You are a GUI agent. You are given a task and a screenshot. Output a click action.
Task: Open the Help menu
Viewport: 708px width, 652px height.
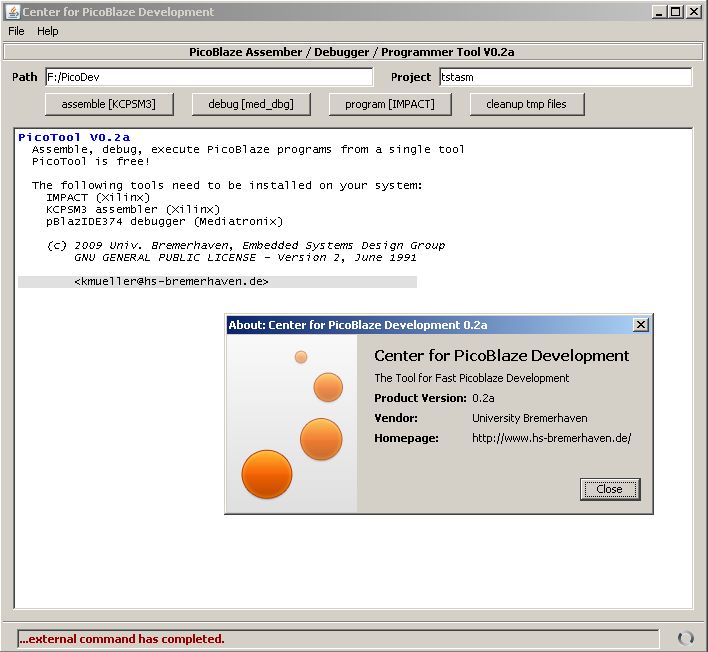47,31
